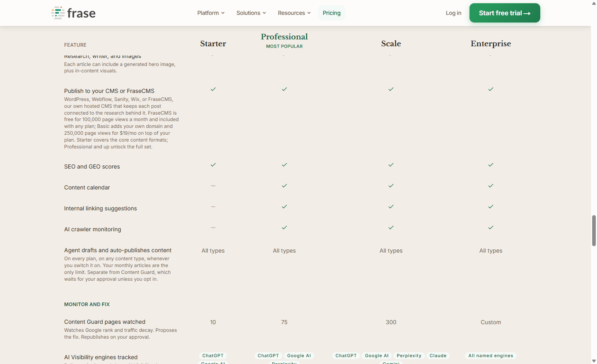Click 'AI crawler monitoring' feature
597x364 pixels.
(93, 229)
